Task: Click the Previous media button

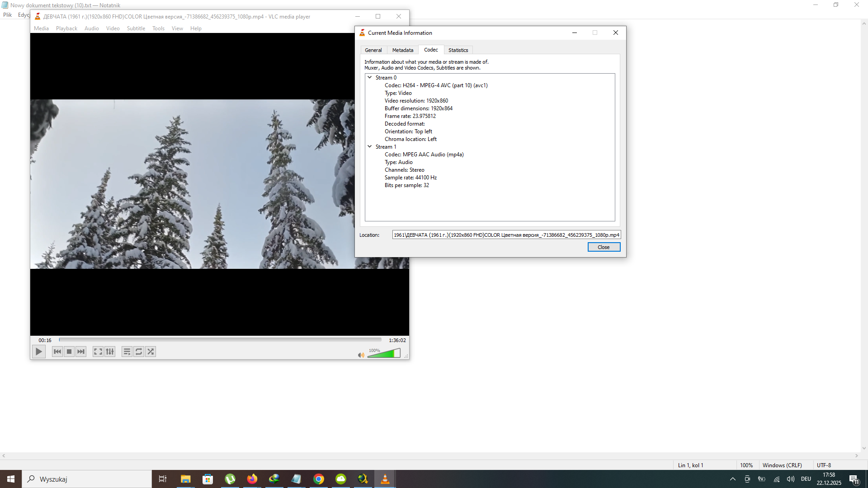Action: coord(57,352)
